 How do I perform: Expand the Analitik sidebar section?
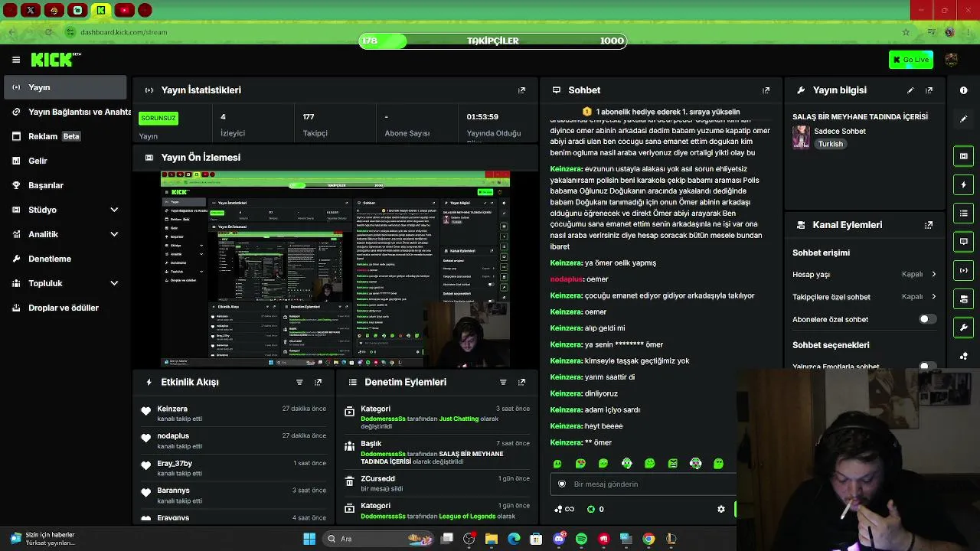[x=114, y=234]
